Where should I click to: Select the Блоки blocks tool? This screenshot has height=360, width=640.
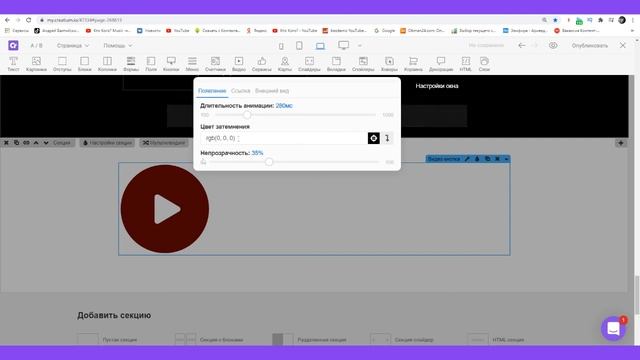tap(84, 64)
